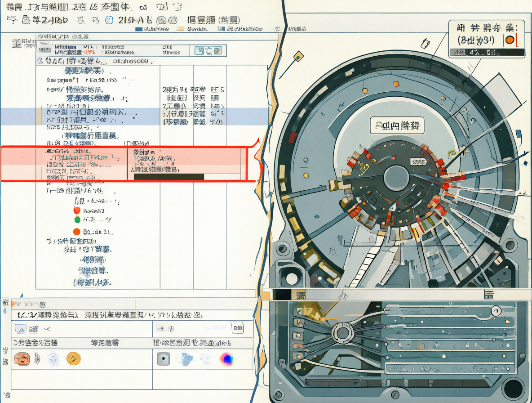Click the dark status bar in the top-right panel
This screenshot has height=403, width=532.
tap(487, 52)
